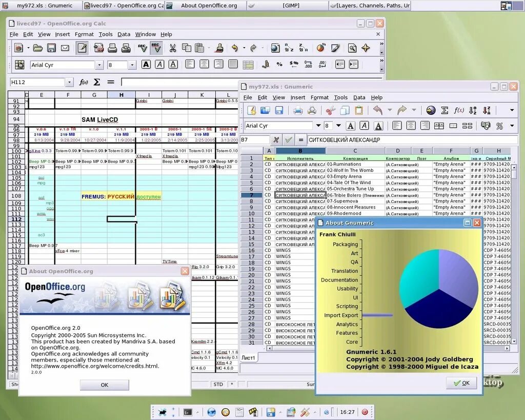
Task: Click the f(x) function icon in Gnumeric toolbar
Action: tap(459, 110)
